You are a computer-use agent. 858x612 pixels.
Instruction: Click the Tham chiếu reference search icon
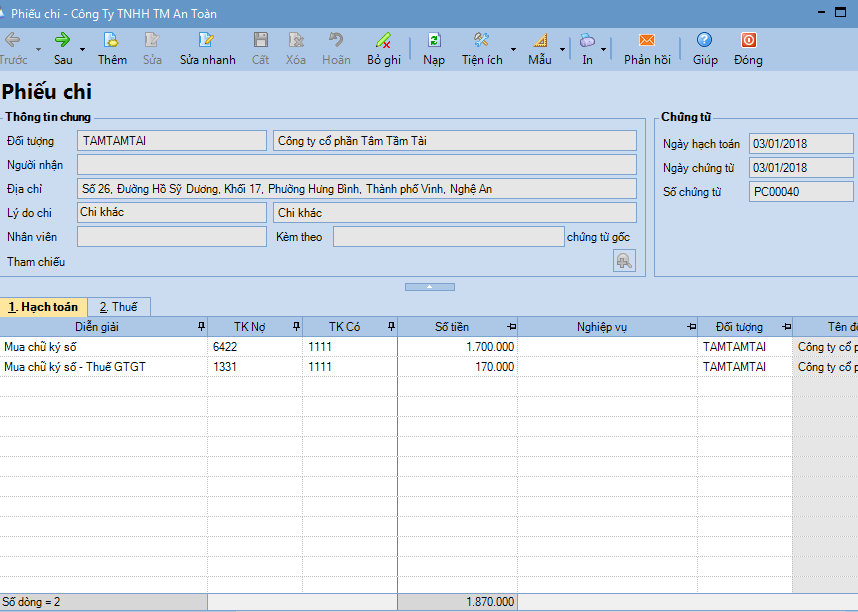(x=624, y=261)
